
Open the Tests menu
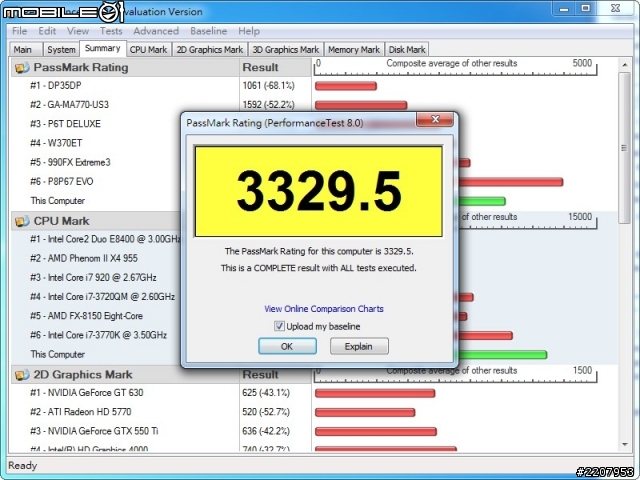(111, 31)
